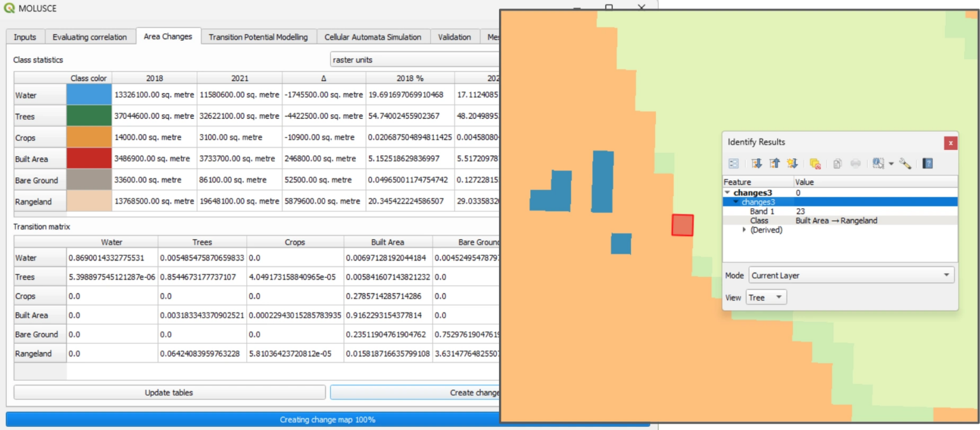Viewport: 980px width, 430px height.
Task: Click the Expand Tree icon
Action: point(757,163)
